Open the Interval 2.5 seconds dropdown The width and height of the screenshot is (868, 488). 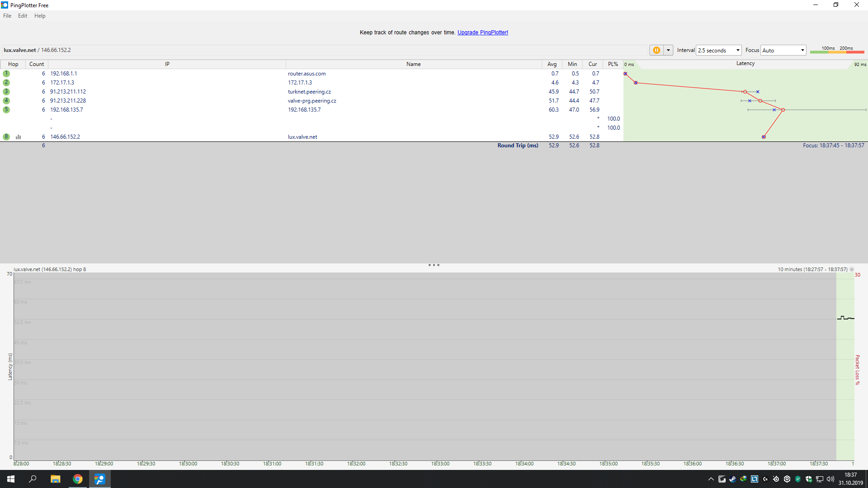click(x=719, y=50)
